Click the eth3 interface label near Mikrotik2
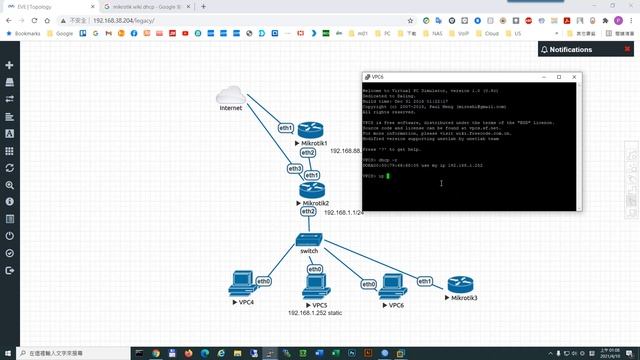Image resolution: width=640 pixels, height=360 pixels. (x=295, y=169)
